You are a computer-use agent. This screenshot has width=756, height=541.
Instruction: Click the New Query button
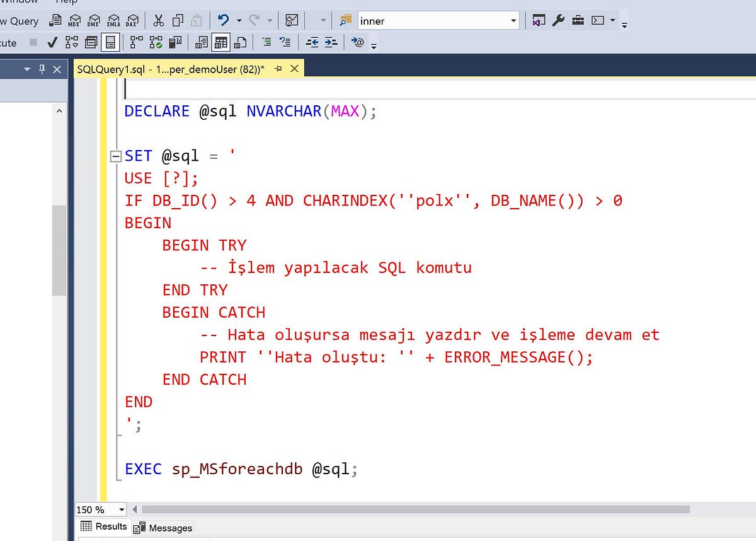tap(19, 21)
